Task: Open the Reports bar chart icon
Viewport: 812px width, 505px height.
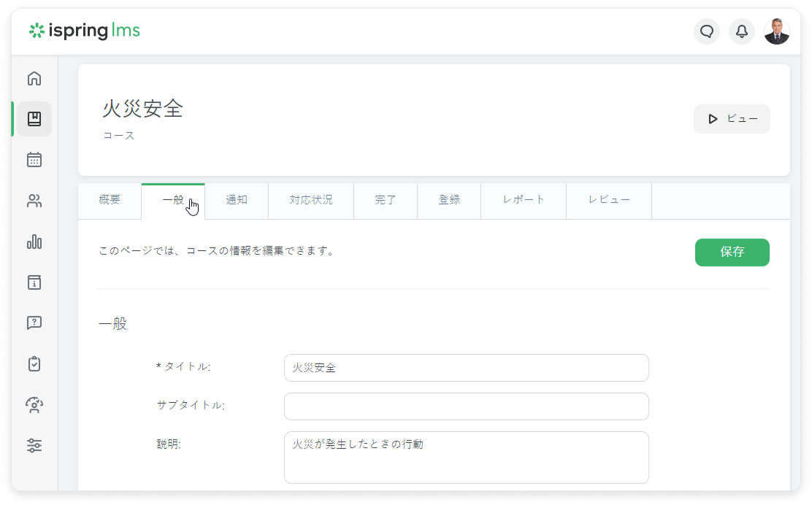Action: click(34, 242)
